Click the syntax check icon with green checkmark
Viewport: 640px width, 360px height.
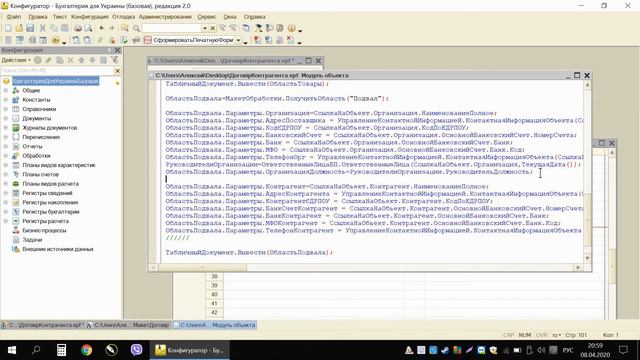[x=124, y=40]
